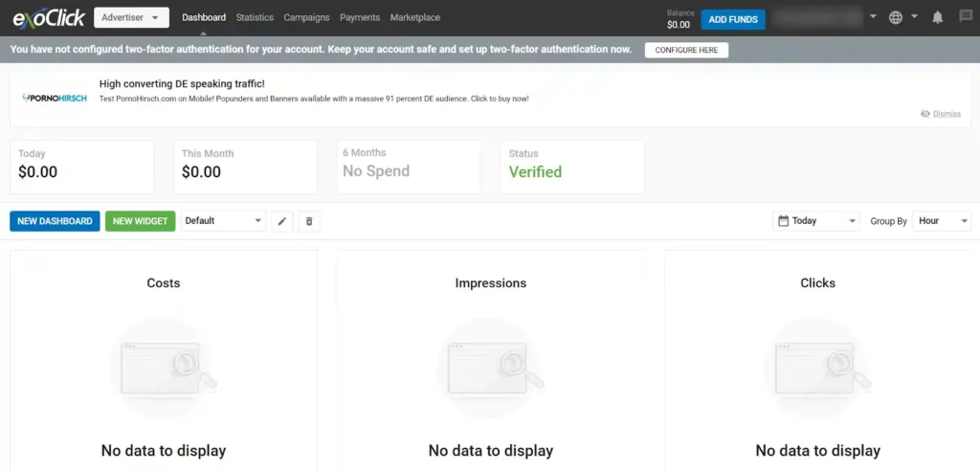Open the Marketplace tab
The width and height of the screenshot is (980, 471).
[415, 17]
